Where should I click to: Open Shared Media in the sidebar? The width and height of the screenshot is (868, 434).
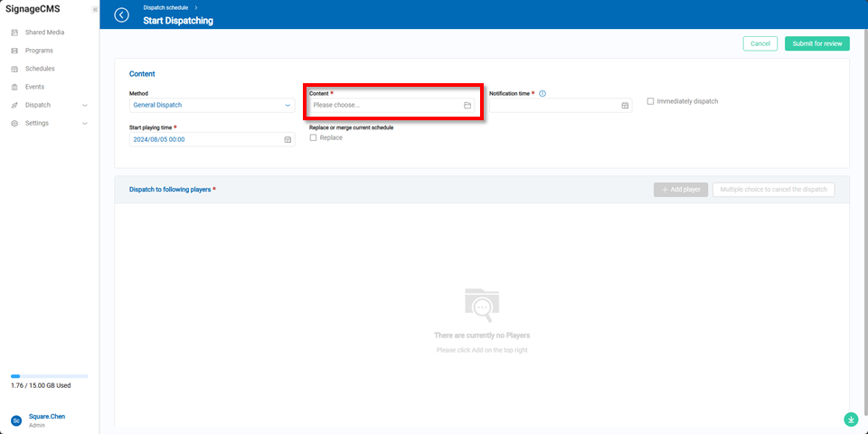44,33
